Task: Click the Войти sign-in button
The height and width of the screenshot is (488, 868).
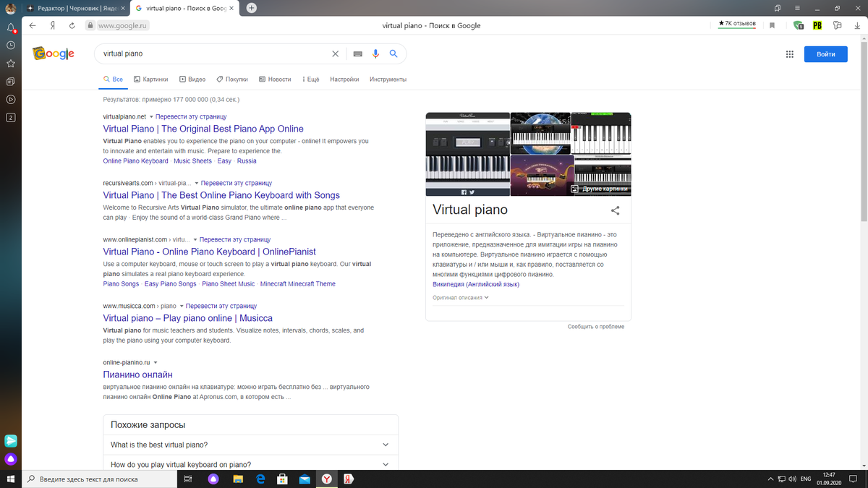Action: click(x=825, y=54)
